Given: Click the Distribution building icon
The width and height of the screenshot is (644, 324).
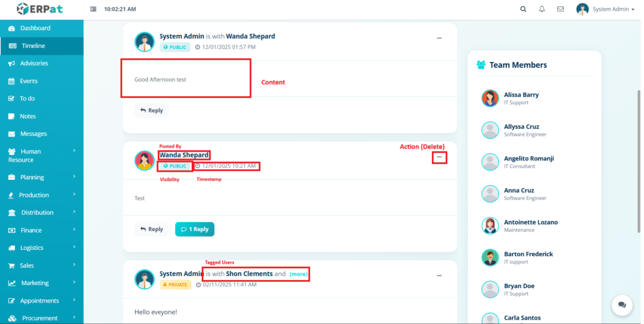Looking at the screenshot, I should (x=12, y=213).
